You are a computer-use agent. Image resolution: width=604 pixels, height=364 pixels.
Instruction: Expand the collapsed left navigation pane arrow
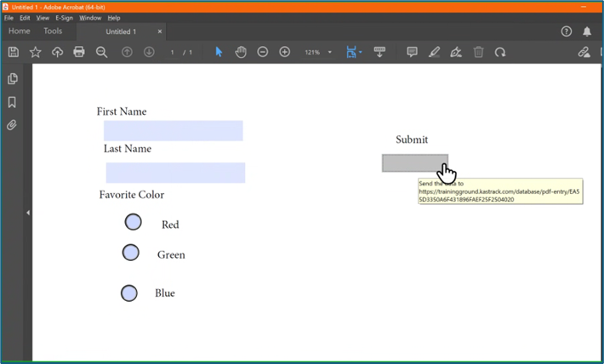coord(28,213)
